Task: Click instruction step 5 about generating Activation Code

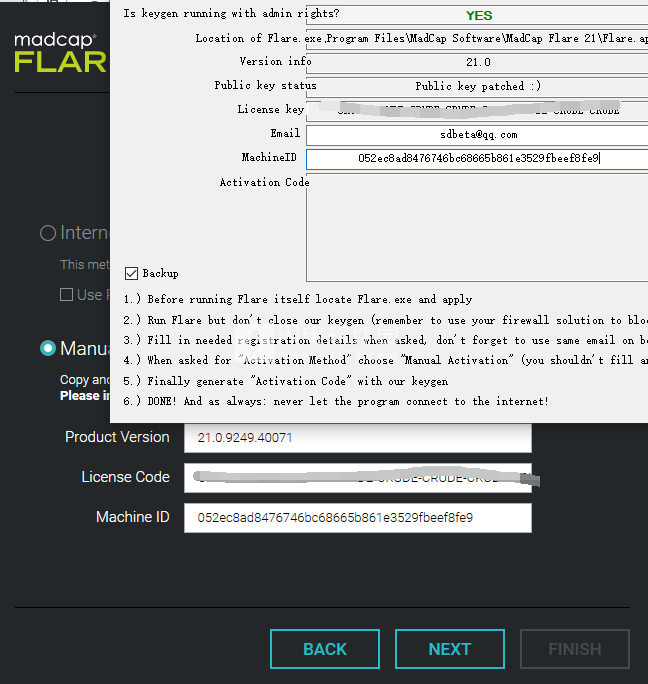Action: 286,381
